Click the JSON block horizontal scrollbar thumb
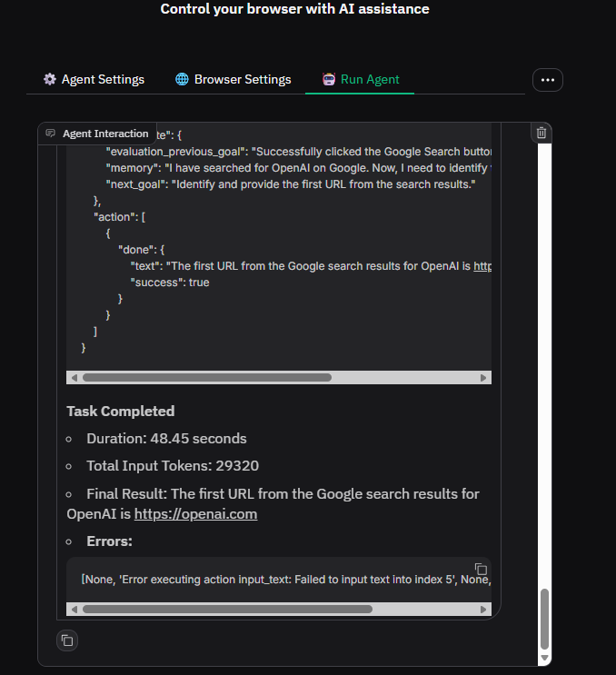The image size is (616, 675). 206,377
